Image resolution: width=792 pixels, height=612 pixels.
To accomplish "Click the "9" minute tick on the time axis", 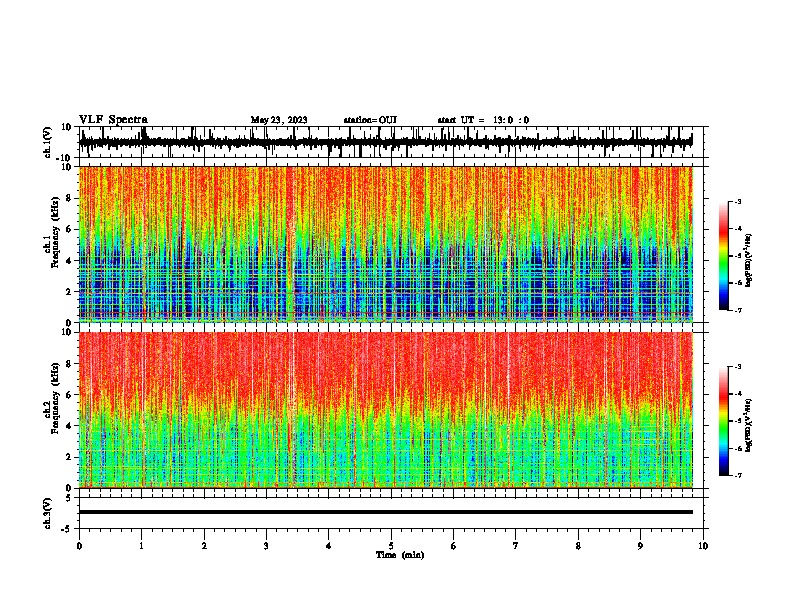I will pos(640,546).
